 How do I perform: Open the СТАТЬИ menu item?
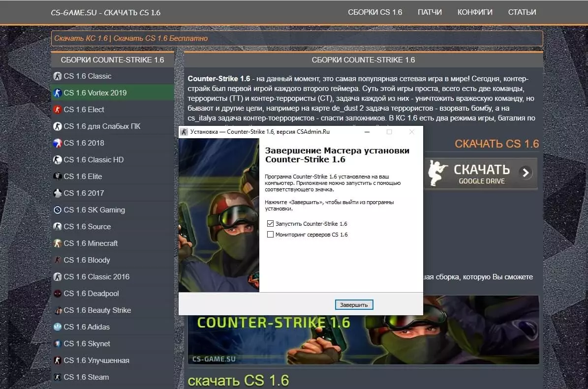(522, 12)
